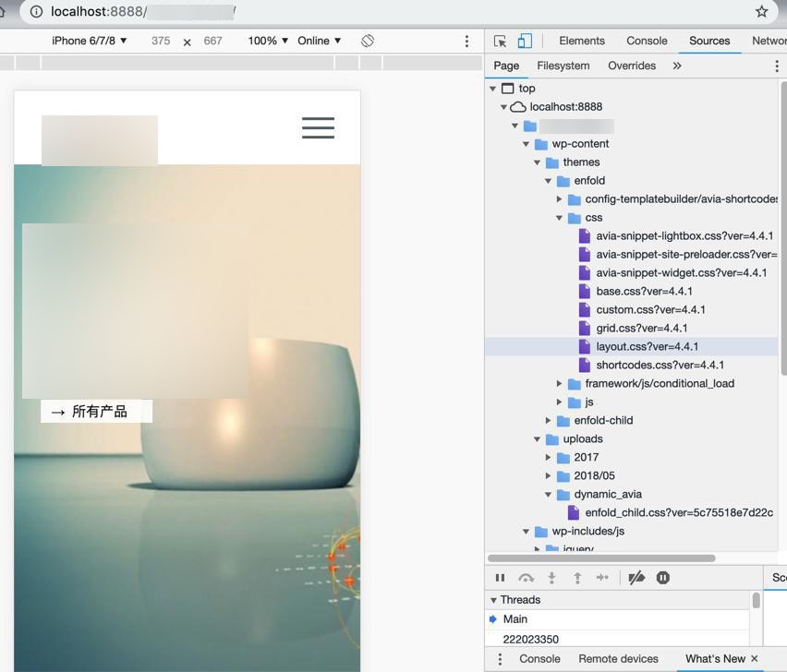The image size is (787, 672).
Task: Collapse the top frame node
Action: click(493, 89)
